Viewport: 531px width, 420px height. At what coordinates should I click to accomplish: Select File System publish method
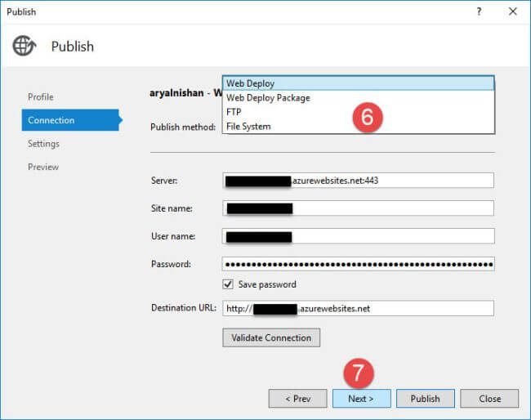point(359,127)
